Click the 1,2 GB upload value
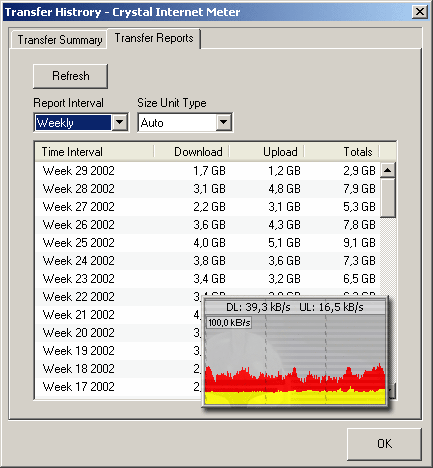The image size is (433, 468). click(284, 171)
